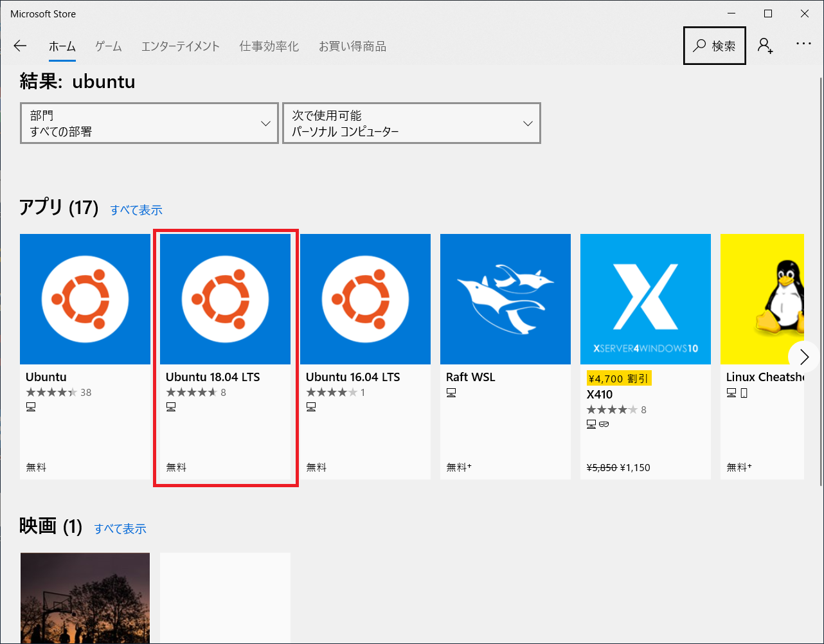Image resolution: width=824 pixels, height=644 pixels.
Task: Open the movie thumbnail with basketball hoop silhouette
Action: coord(85,598)
